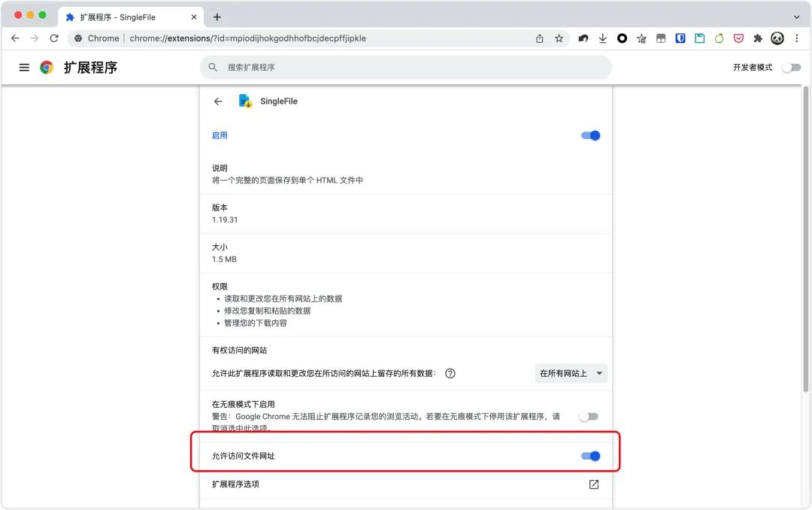The width and height of the screenshot is (812, 510).
Task: Open the tab search chevron
Action: pos(796,17)
